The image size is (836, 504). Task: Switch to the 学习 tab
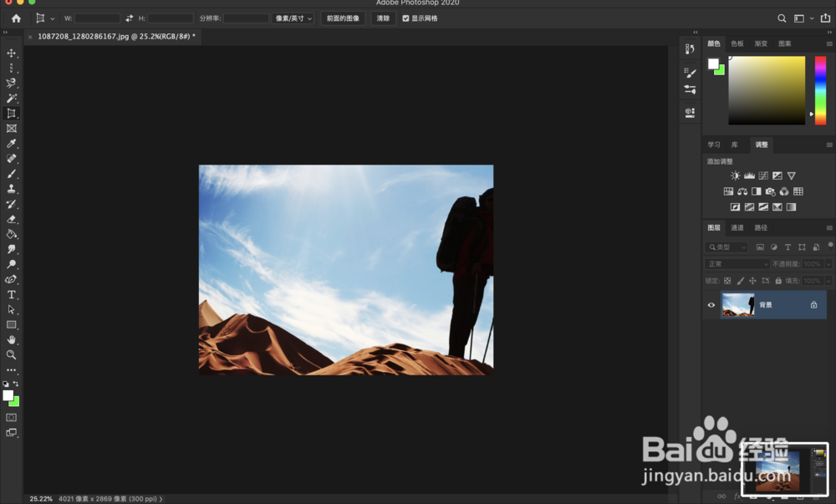pos(714,145)
